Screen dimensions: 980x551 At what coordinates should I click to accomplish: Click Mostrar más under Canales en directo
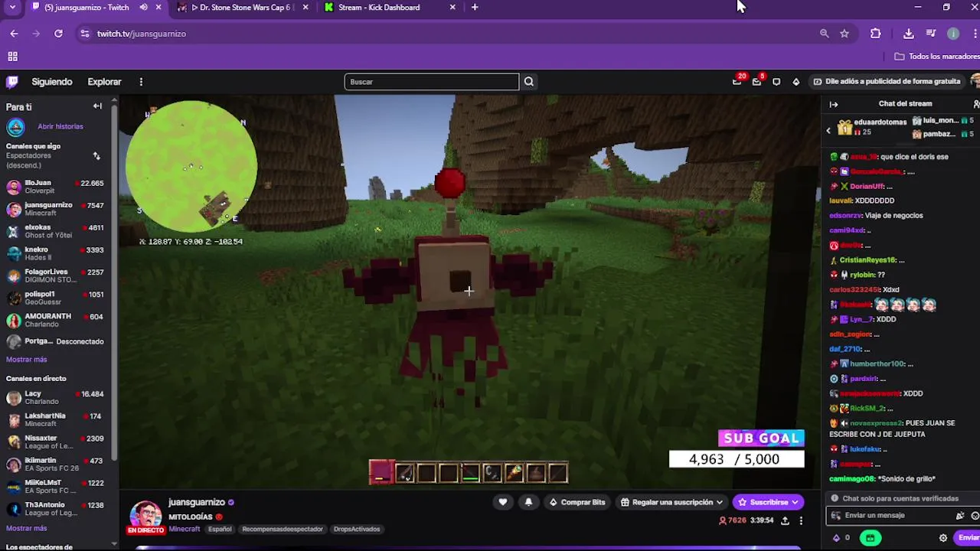point(27,529)
